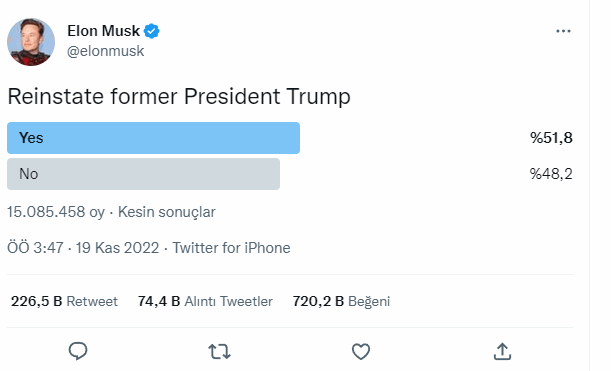This screenshot has height=371, width=611.
Task: Open the three-dot more options menu
Action: point(563,31)
